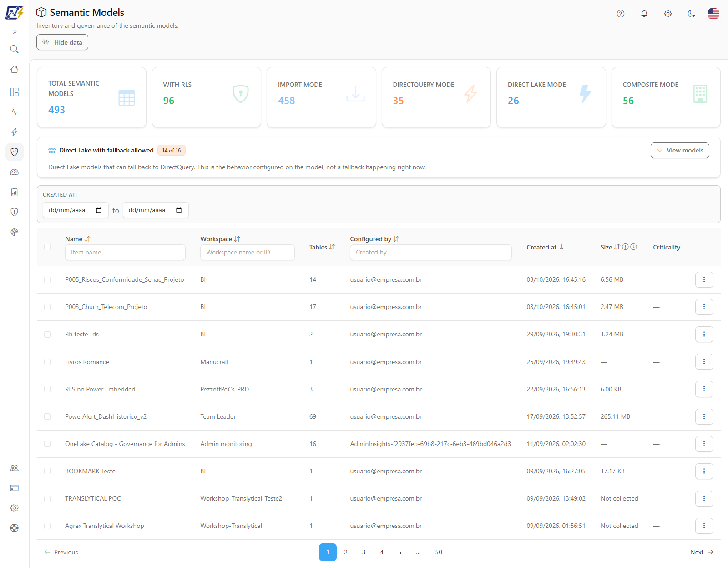Image resolution: width=728 pixels, height=568 pixels.
Task: Jump to page 50
Action: coord(439,552)
